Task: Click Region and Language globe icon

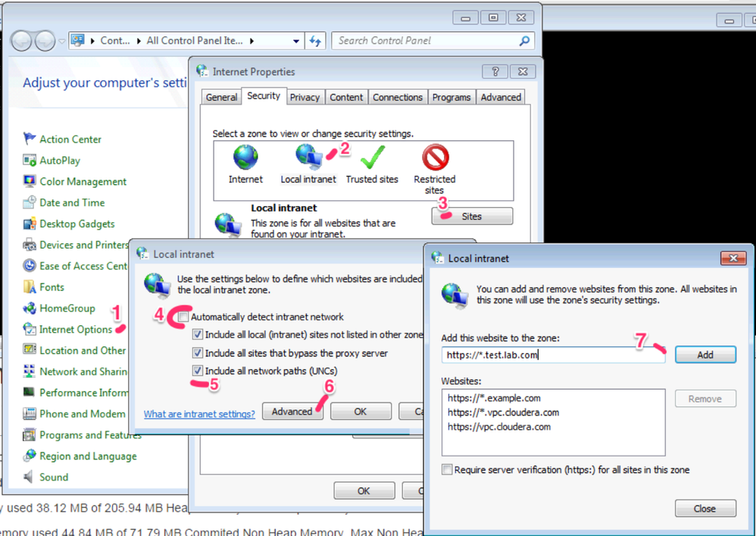Action: (30, 456)
